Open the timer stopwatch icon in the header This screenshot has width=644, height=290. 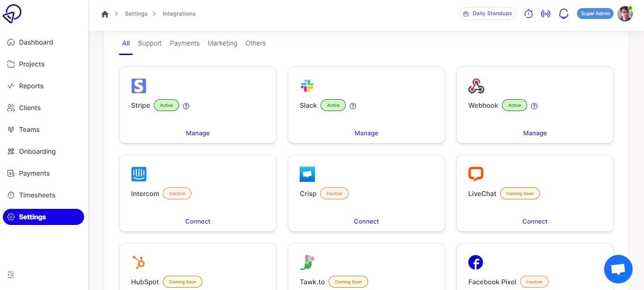(x=529, y=14)
